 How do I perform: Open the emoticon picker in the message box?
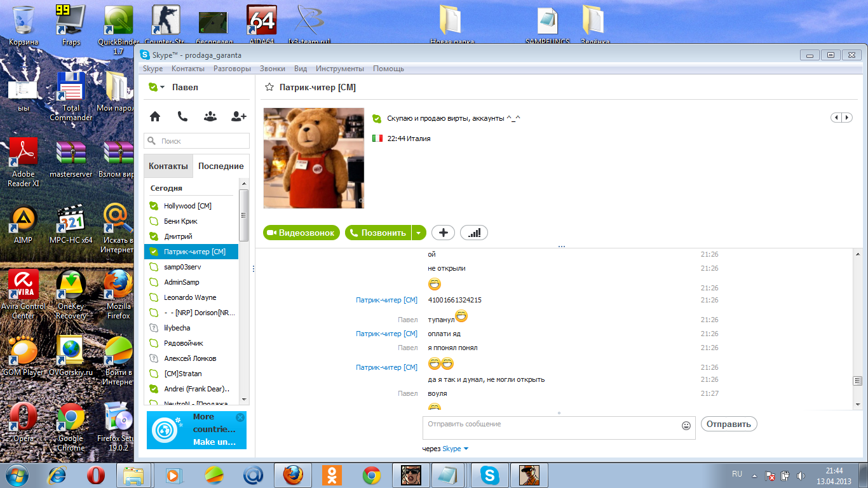tap(686, 426)
